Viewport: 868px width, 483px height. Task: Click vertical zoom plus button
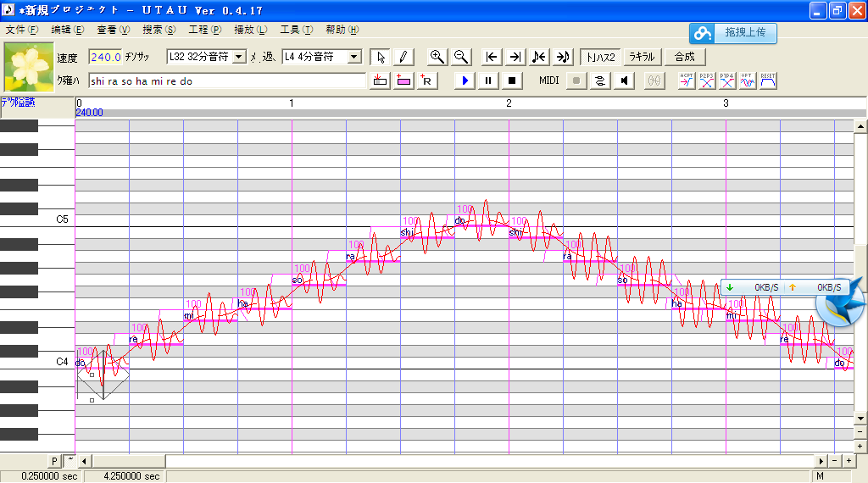pos(860,446)
